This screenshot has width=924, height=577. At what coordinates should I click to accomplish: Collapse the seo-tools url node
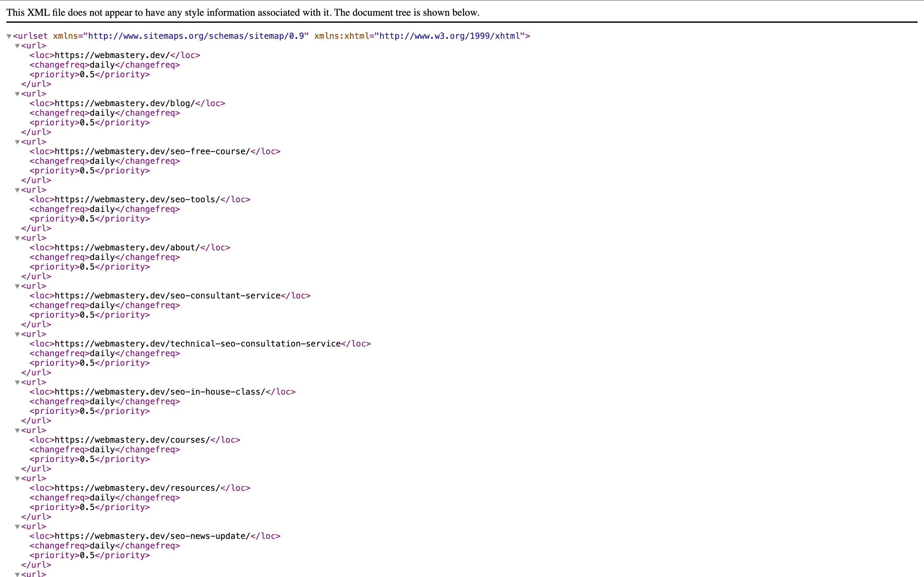tap(17, 190)
